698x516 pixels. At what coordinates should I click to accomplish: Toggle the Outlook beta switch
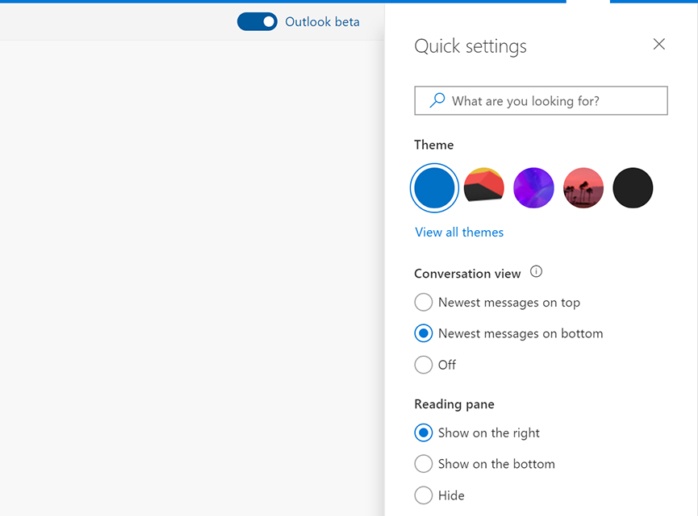[257, 22]
